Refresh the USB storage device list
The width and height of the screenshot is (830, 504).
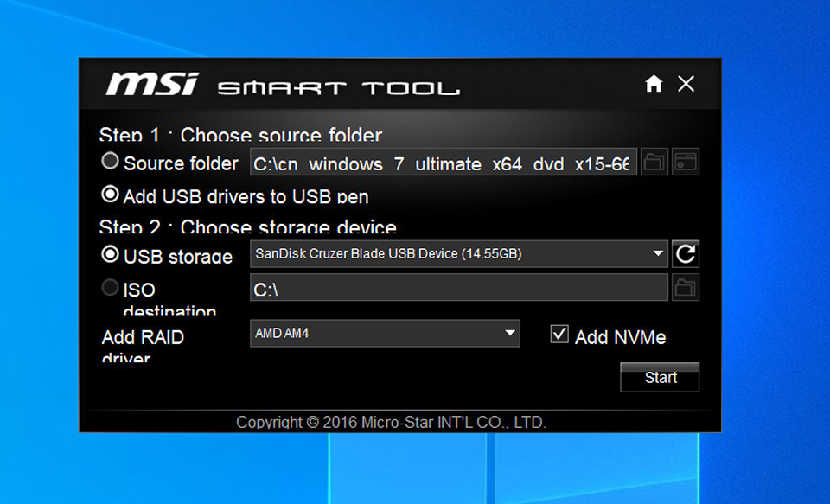tap(686, 253)
